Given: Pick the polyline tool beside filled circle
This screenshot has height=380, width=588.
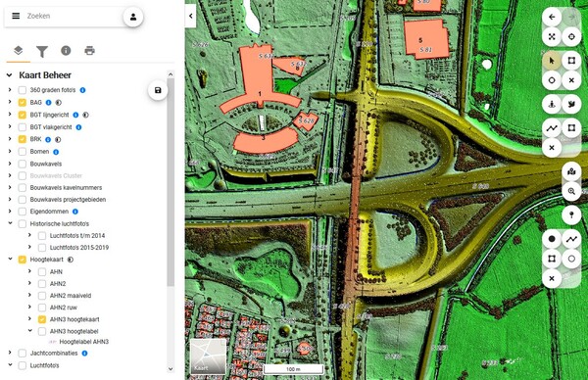Looking at the screenshot, I should click(571, 239).
